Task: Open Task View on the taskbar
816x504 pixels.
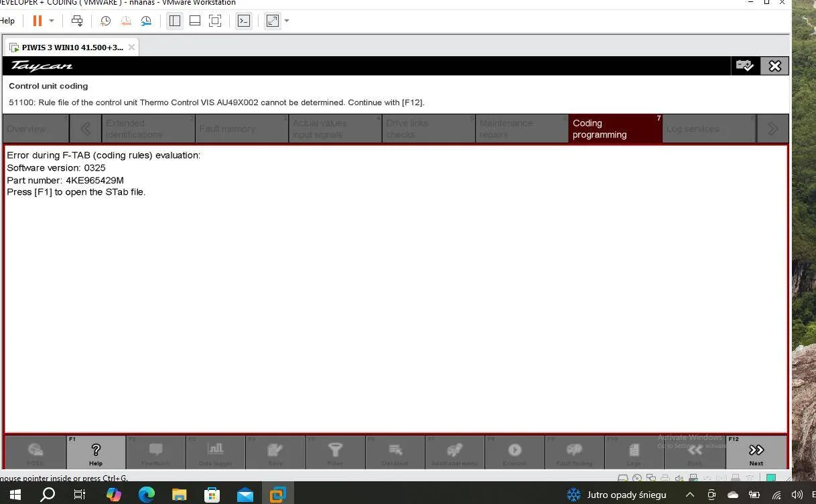Action: (x=80, y=495)
